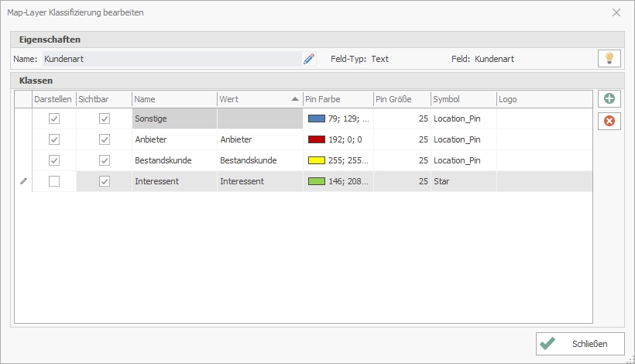This screenshot has width=635, height=364.
Task: Toggle Sichtbar checkbox for Sonstige row
Action: [x=105, y=118]
